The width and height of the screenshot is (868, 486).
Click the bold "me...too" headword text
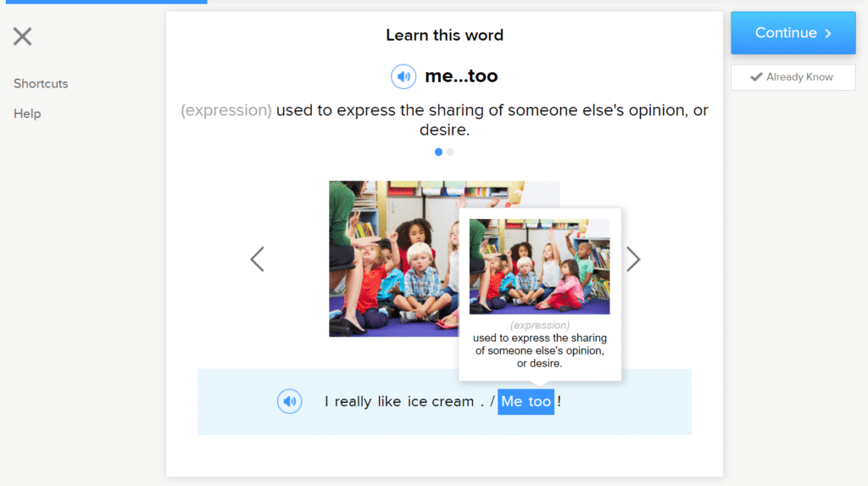coord(461,76)
